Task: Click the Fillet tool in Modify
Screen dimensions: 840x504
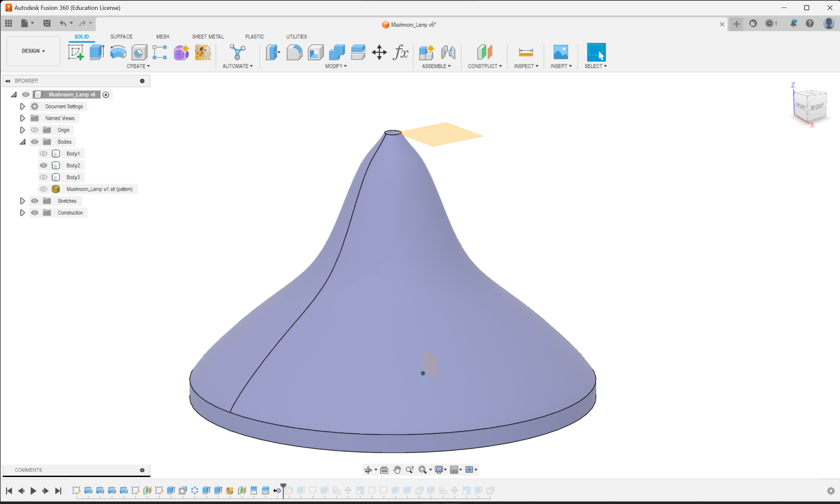Action: tap(294, 52)
